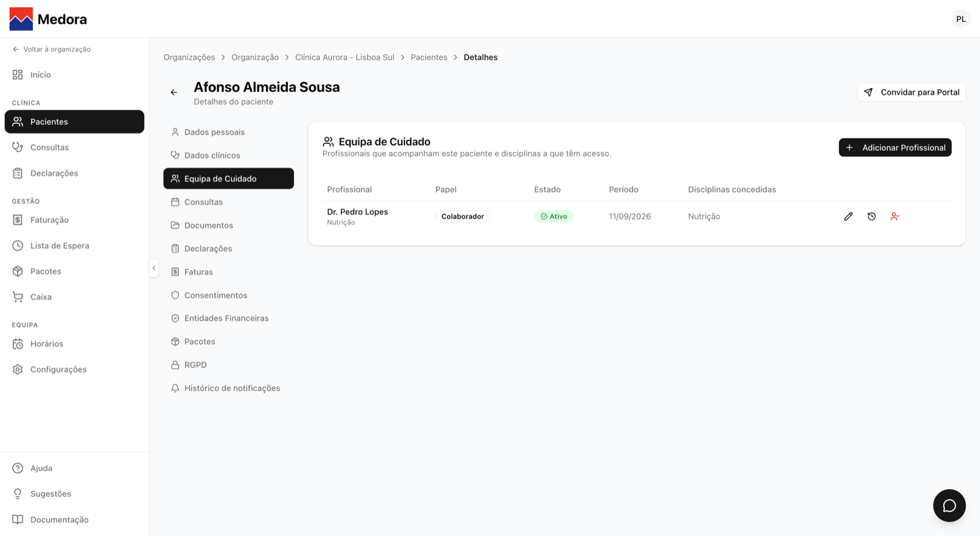Open the history clock icon in professional row
Viewport: 980px width, 536px height.
pos(872,216)
